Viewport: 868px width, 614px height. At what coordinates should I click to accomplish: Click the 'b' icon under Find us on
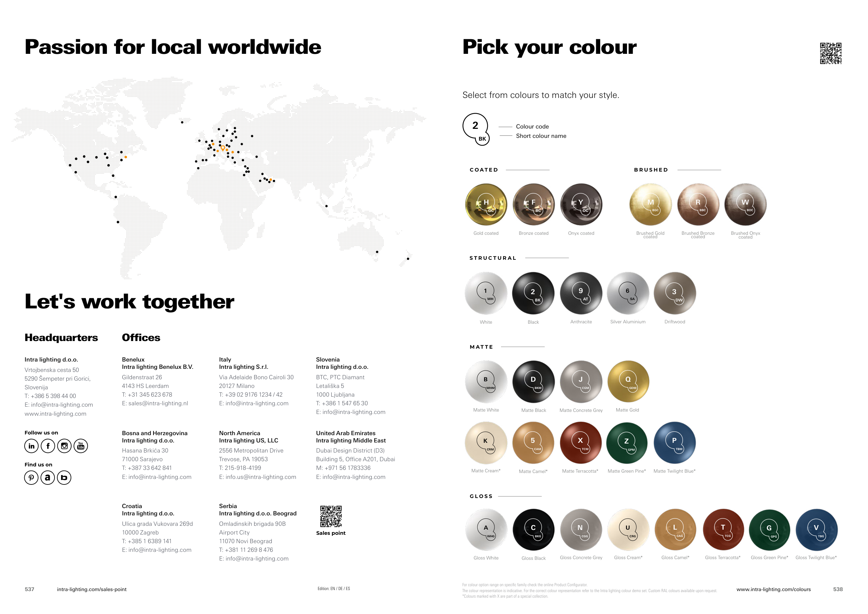pyautogui.click(x=64, y=478)
